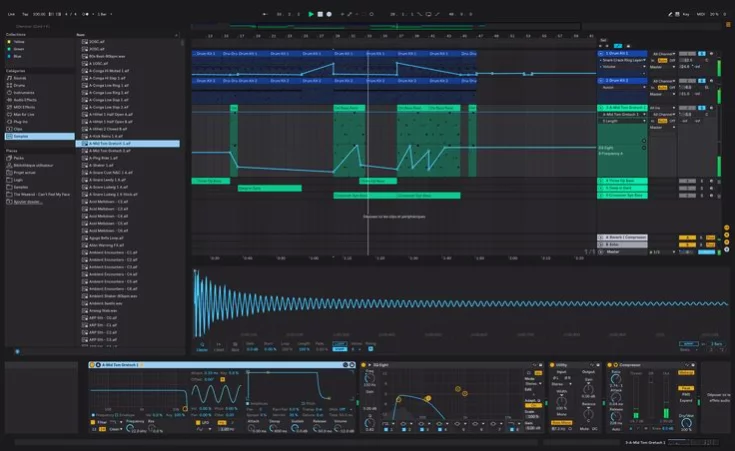Viewport: 735px width, 451px height.
Task: Toggle the metronome in the control bar
Action: pos(85,14)
